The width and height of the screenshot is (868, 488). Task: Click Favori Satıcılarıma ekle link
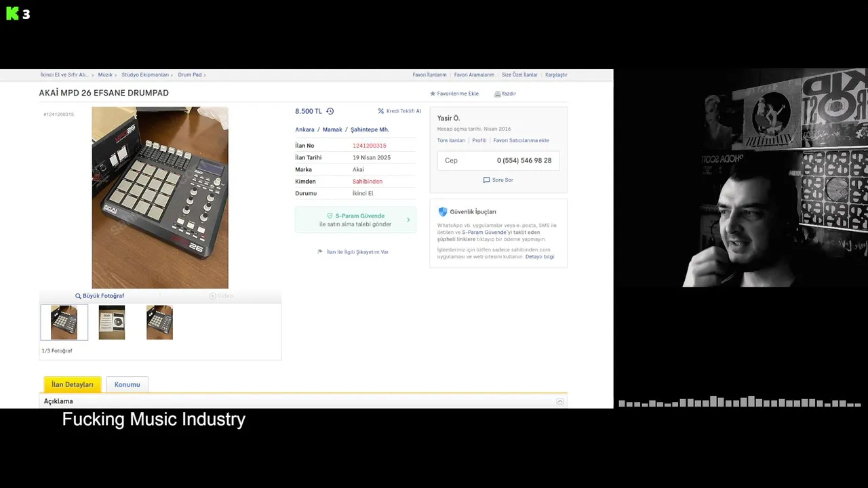(521, 140)
